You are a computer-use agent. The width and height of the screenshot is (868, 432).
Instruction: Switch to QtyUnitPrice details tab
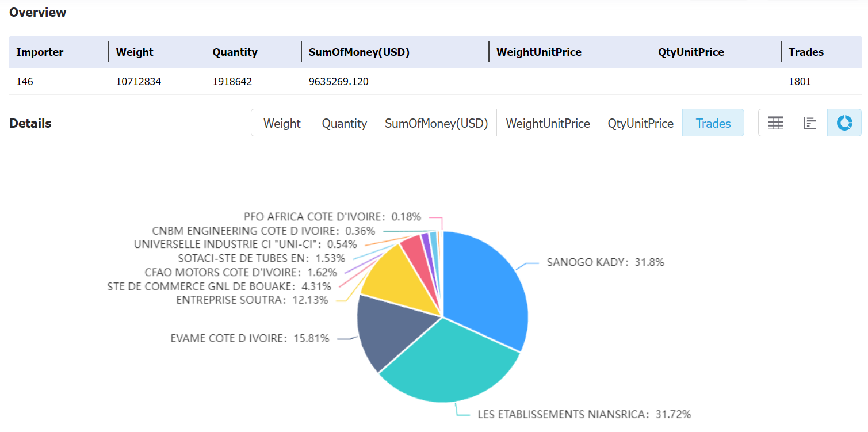point(641,123)
